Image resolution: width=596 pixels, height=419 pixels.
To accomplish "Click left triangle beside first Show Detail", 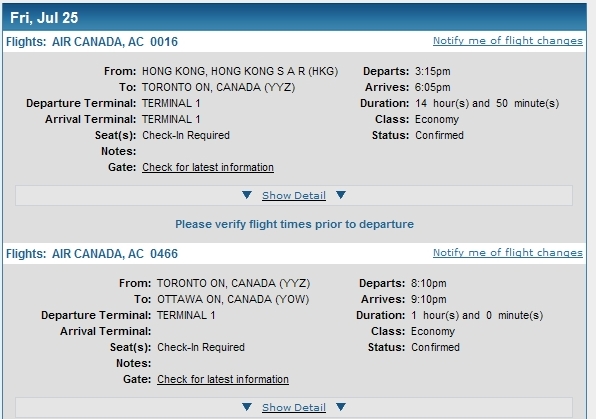I will (247, 195).
